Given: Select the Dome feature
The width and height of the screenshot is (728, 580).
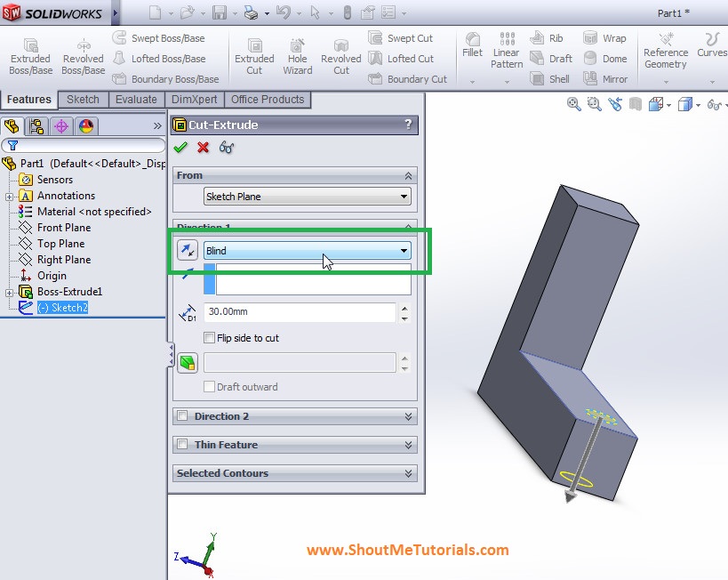Looking at the screenshot, I should (605, 59).
